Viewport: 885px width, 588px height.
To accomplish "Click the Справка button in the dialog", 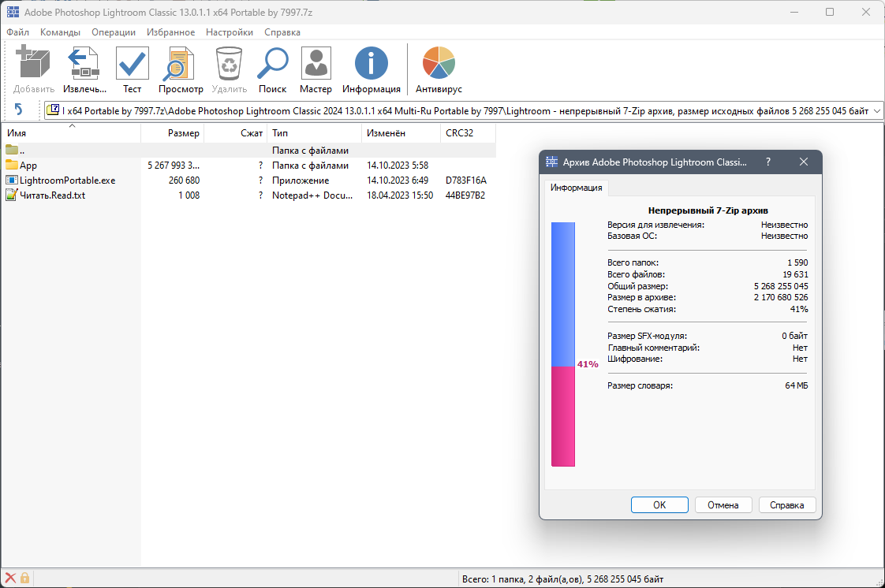I will tap(786, 504).
